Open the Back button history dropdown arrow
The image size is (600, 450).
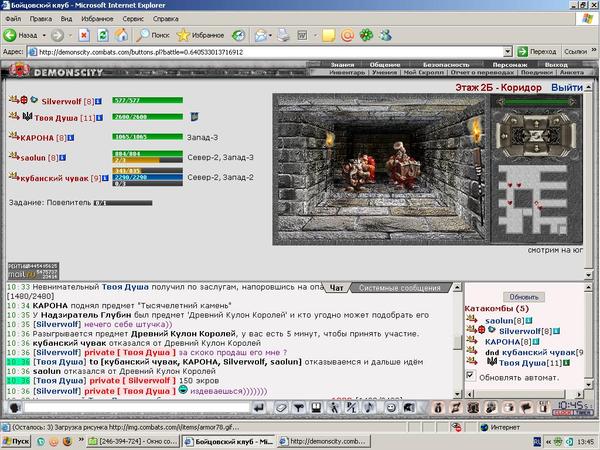[44, 35]
